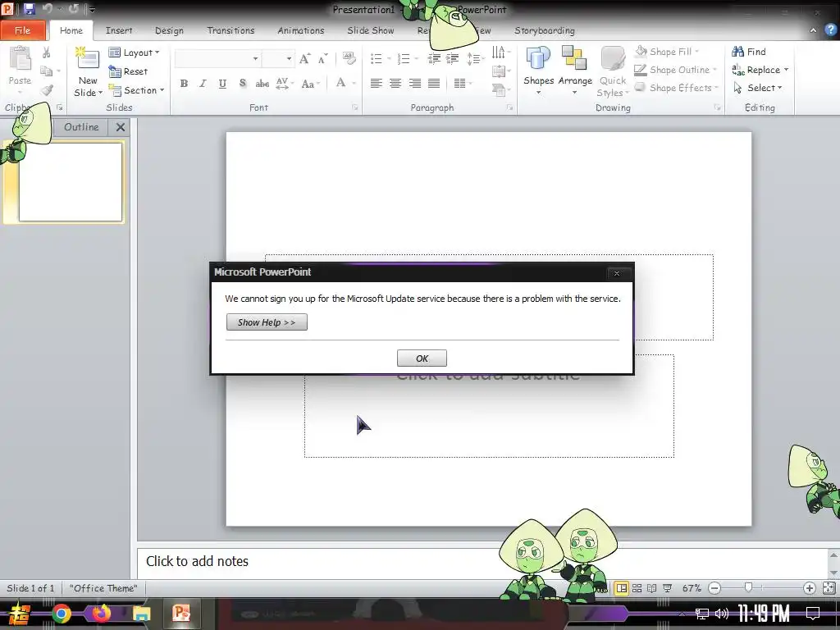Click the Replace button

pos(760,70)
